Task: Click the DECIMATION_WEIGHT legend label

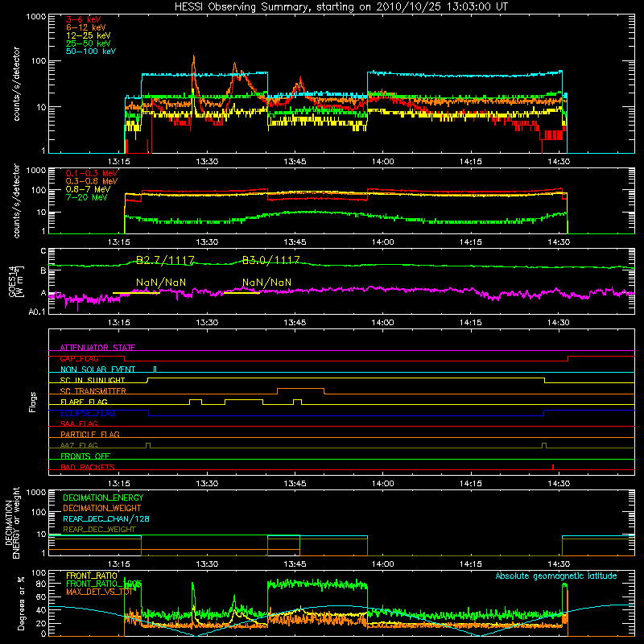Action: (102, 508)
